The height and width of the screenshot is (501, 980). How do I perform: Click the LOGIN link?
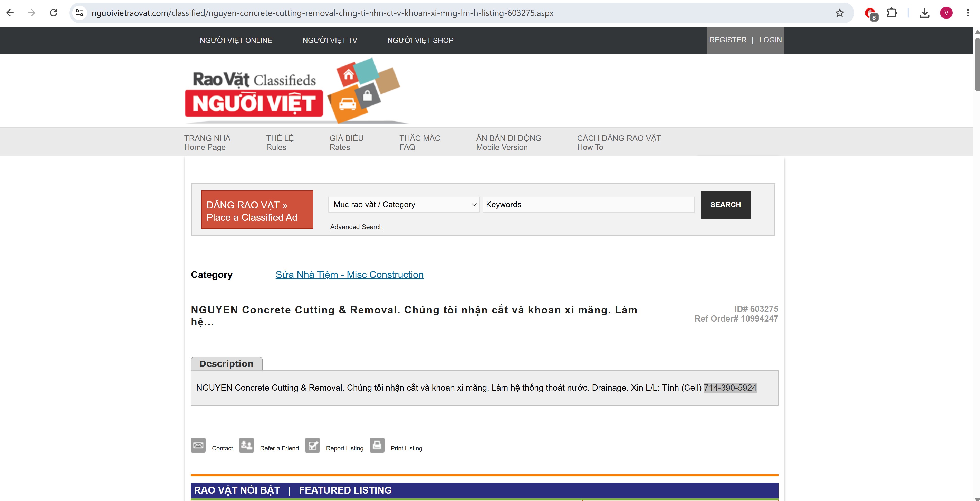(770, 40)
